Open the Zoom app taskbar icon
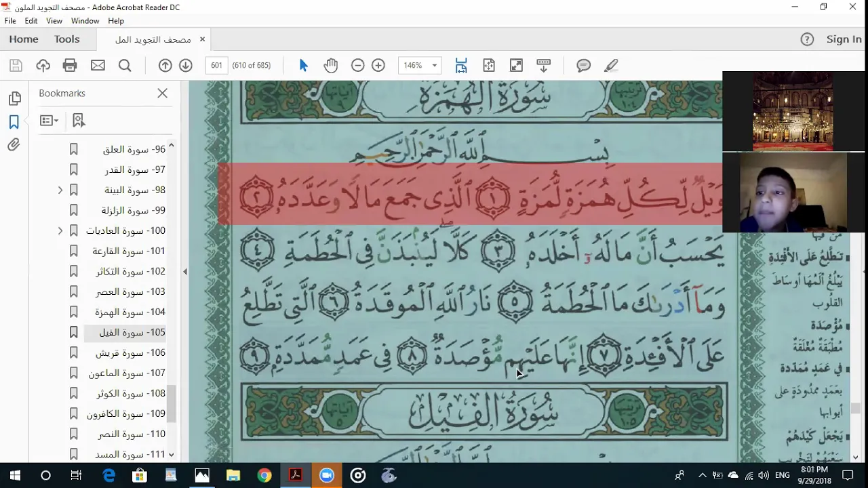The height and width of the screenshot is (488, 868). 327,476
